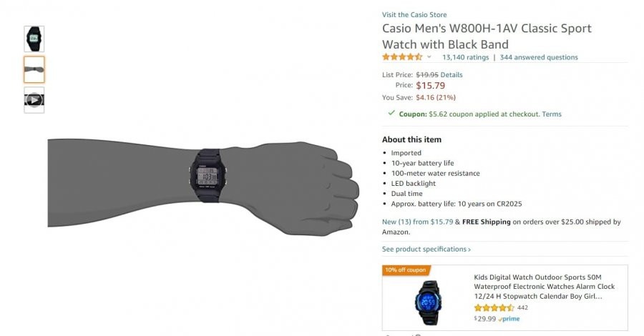This screenshot has height=336, width=644.
Task: Select the first watch front thumbnail
Action: point(34,39)
